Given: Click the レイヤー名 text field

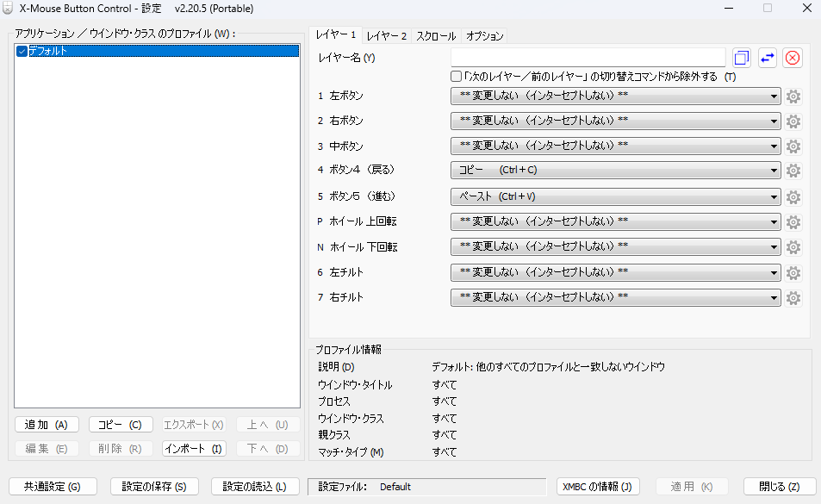Looking at the screenshot, I should coord(588,58).
